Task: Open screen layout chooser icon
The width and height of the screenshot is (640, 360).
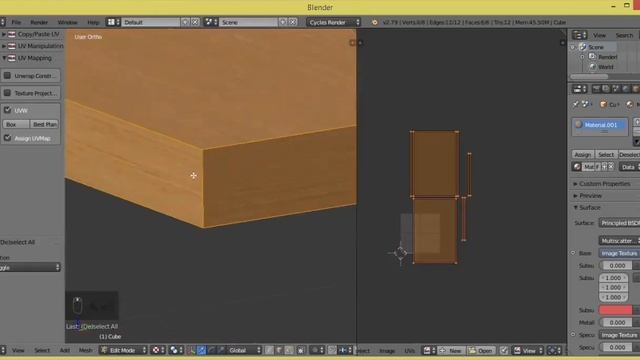Action: [113, 22]
